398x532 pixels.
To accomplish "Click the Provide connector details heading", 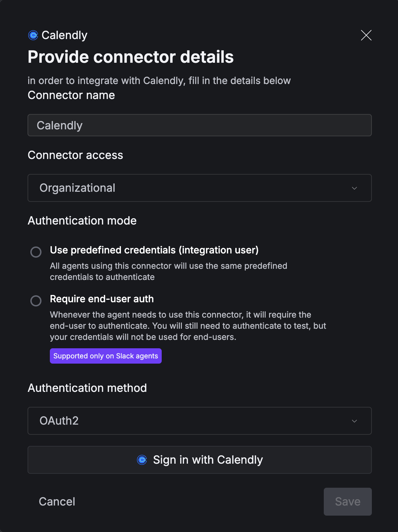I will 131,57.
